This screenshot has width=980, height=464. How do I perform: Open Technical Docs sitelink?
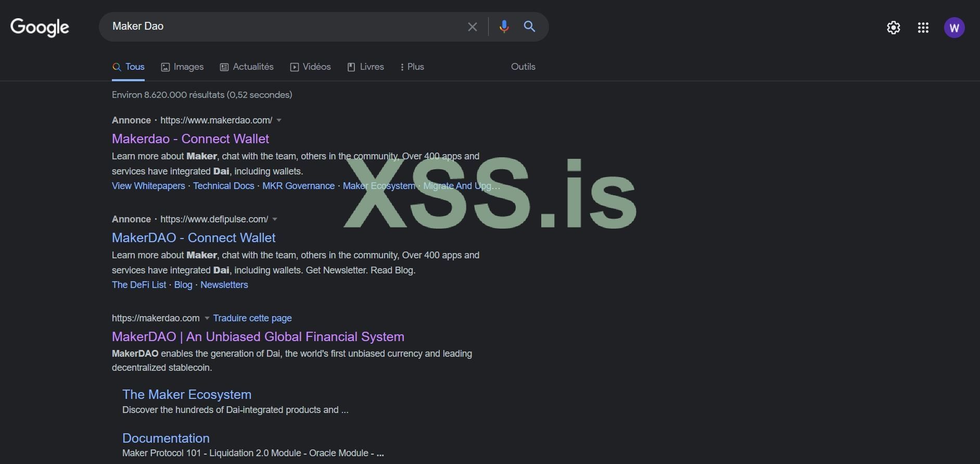pos(224,186)
